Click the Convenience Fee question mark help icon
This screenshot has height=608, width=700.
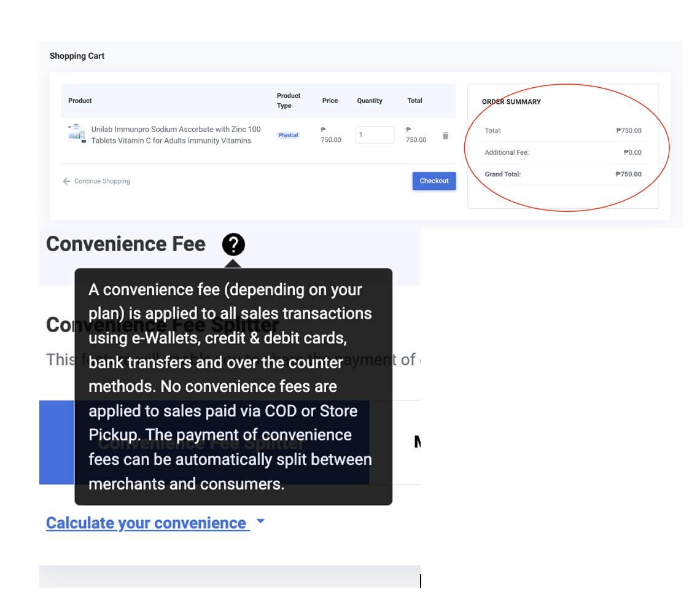click(233, 244)
